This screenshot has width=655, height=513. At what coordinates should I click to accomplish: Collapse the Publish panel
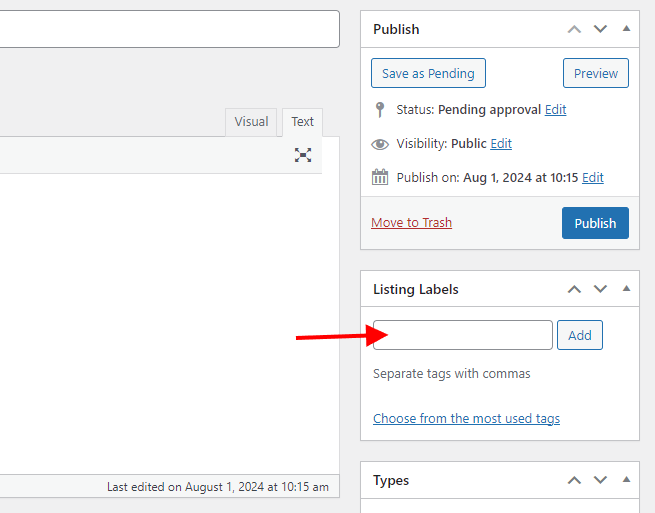pyautogui.click(x=626, y=29)
